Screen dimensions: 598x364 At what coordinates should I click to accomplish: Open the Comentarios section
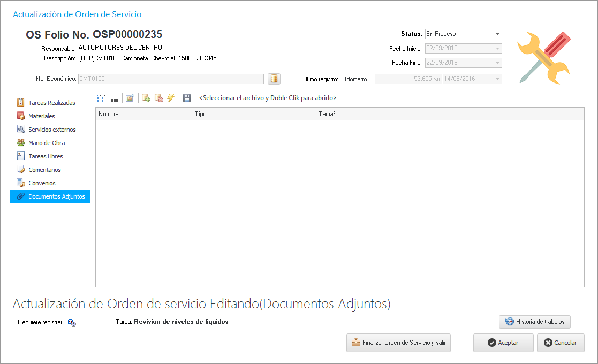click(x=44, y=170)
